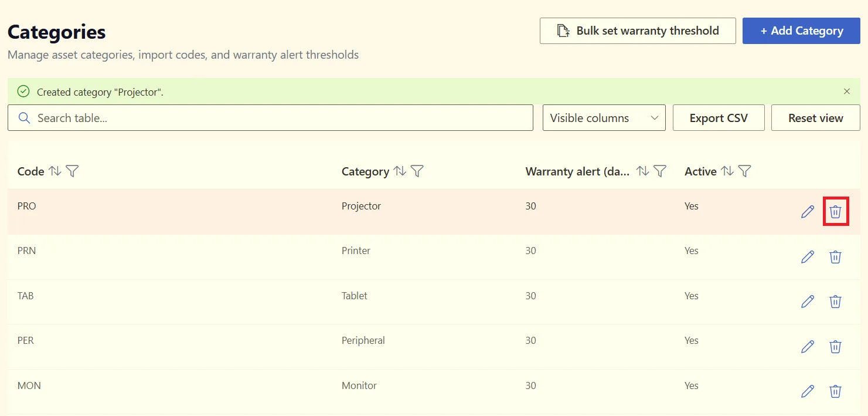868x416 pixels.
Task: Export table as CSV
Action: coord(719,118)
